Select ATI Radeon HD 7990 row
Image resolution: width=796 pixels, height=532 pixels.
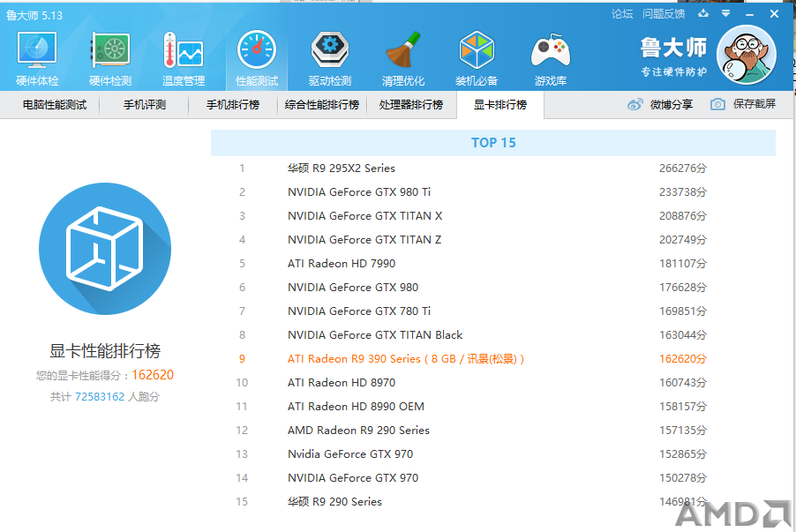pyautogui.click(x=493, y=264)
